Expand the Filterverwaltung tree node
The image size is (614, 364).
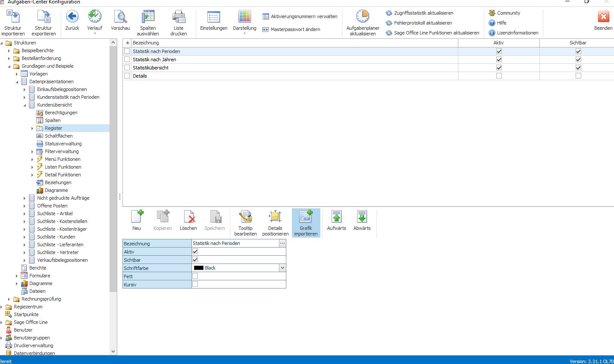[32, 151]
